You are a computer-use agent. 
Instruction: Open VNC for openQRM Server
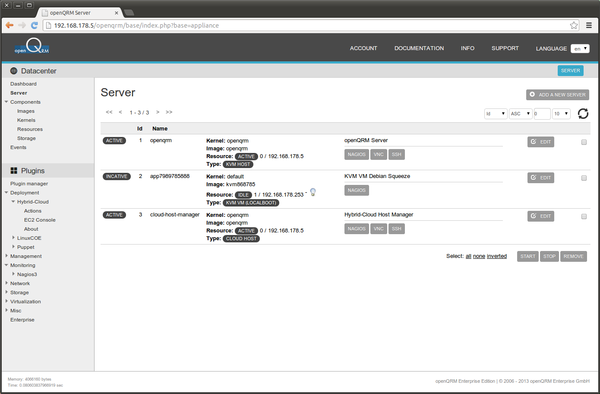tap(378, 155)
